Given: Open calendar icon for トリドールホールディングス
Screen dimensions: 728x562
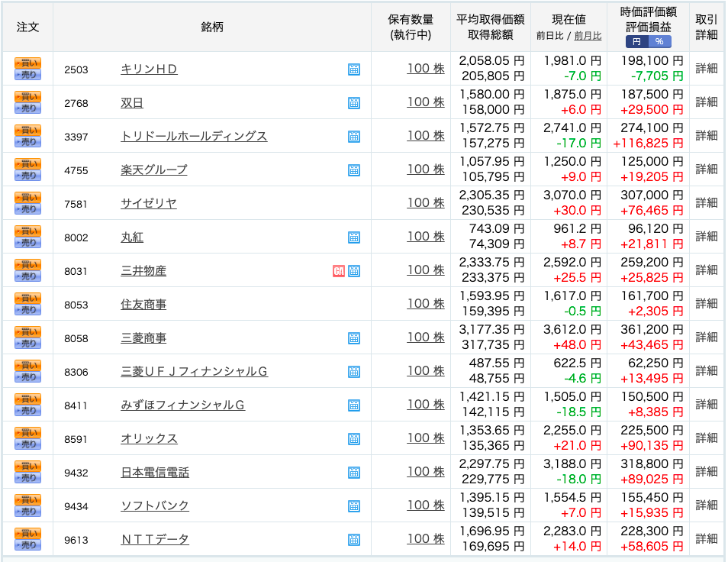Looking at the screenshot, I should (354, 137).
